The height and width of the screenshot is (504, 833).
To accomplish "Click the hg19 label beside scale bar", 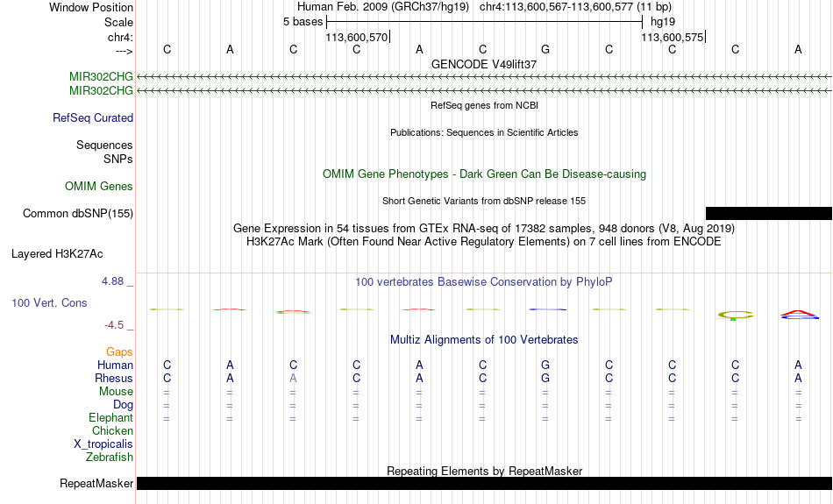I will (x=663, y=22).
